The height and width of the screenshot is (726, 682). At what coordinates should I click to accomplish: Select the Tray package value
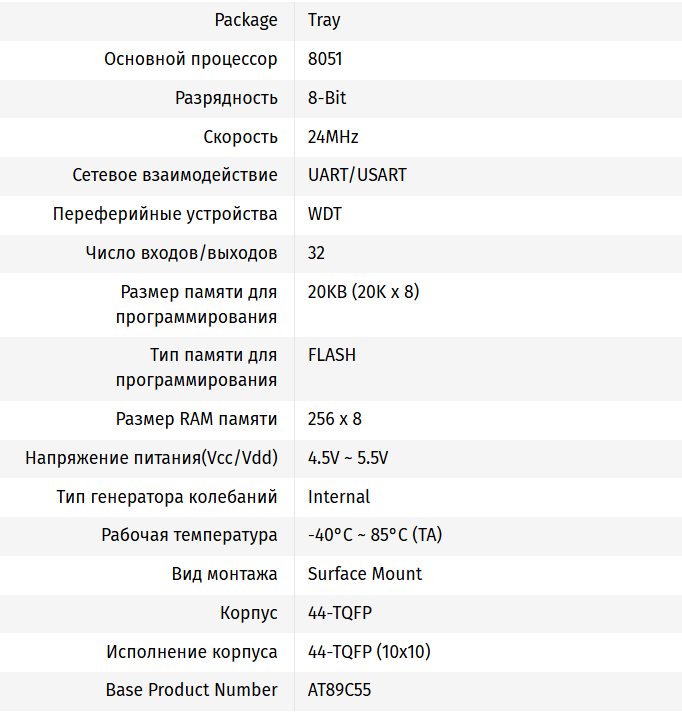tap(325, 20)
